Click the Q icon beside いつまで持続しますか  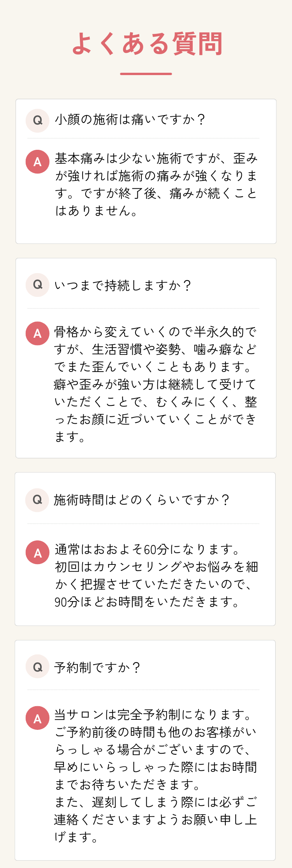click(37, 285)
